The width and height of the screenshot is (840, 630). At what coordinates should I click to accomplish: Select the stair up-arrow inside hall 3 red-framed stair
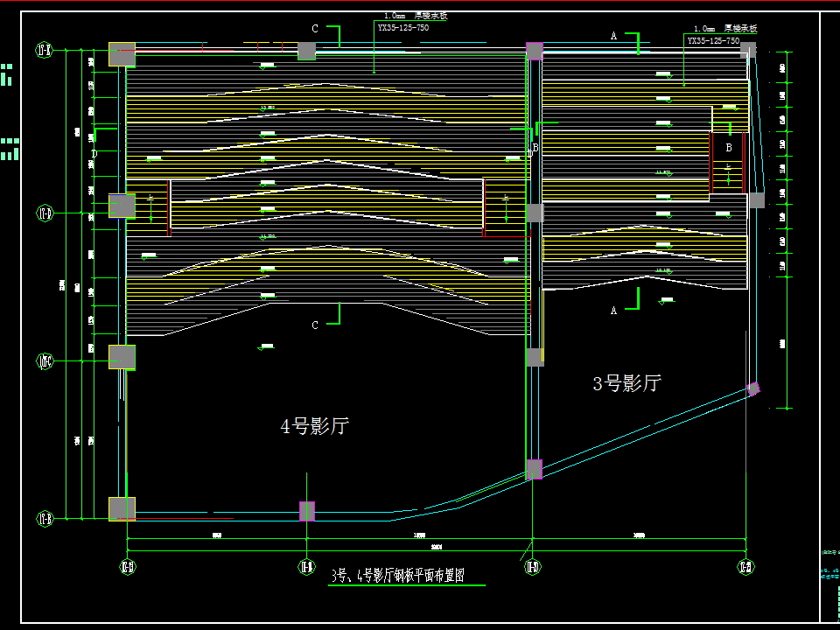point(729,175)
